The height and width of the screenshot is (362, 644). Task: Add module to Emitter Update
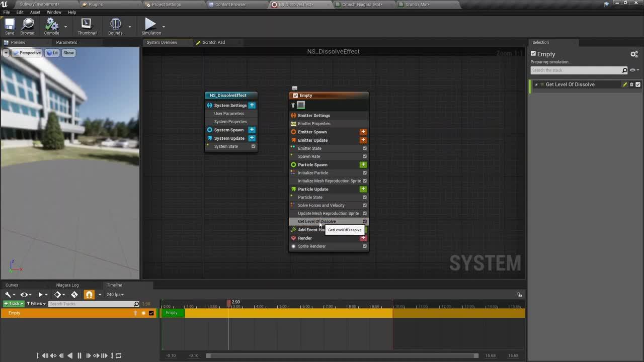pyautogui.click(x=363, y=140)
